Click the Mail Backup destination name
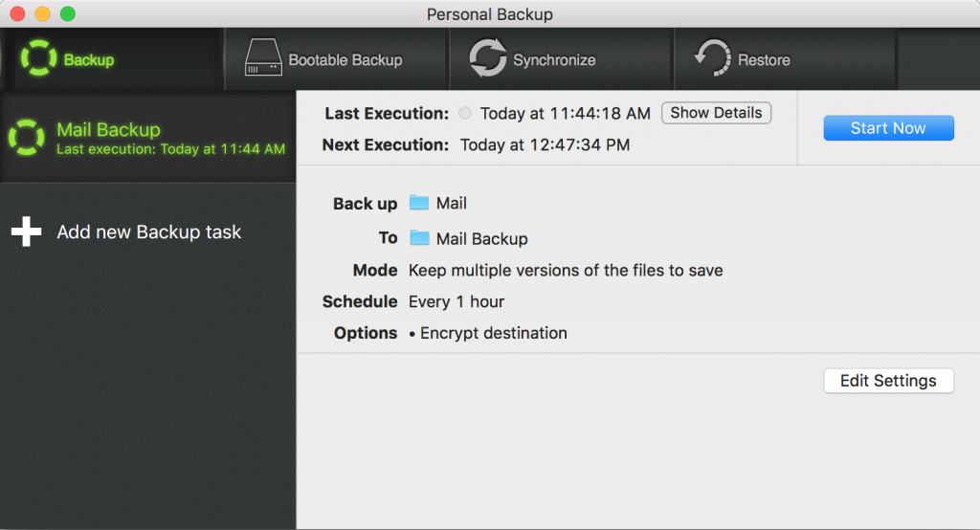Screen dimensions: 980x530 (482, 239)
